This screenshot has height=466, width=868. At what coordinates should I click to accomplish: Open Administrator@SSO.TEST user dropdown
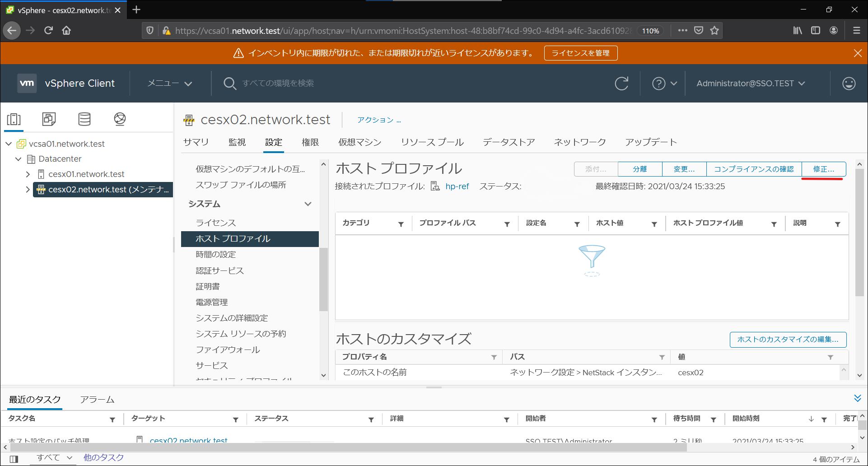[751, 84]
